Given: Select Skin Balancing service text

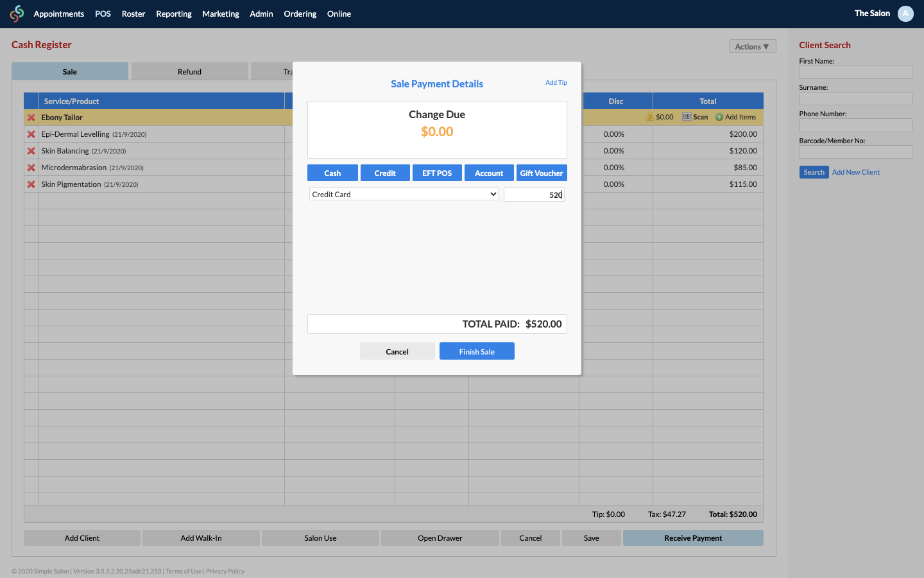Looking at the screenshot, I should (x=65, y=151).
